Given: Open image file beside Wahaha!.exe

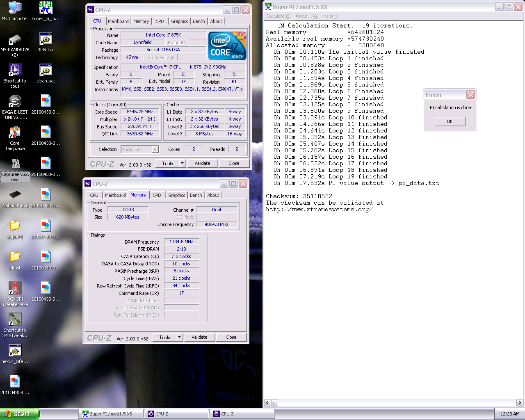Looking at the screenshot, I should [x=46, y=198].
